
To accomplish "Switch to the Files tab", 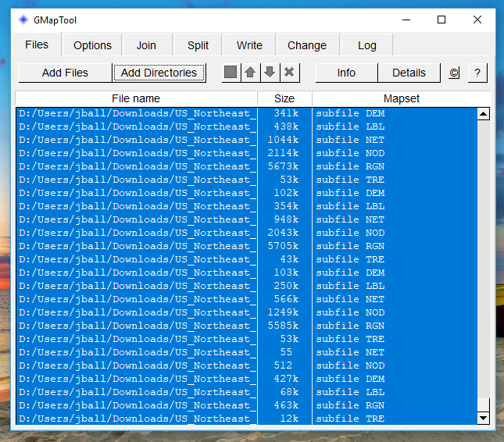I will click(36, 45).
